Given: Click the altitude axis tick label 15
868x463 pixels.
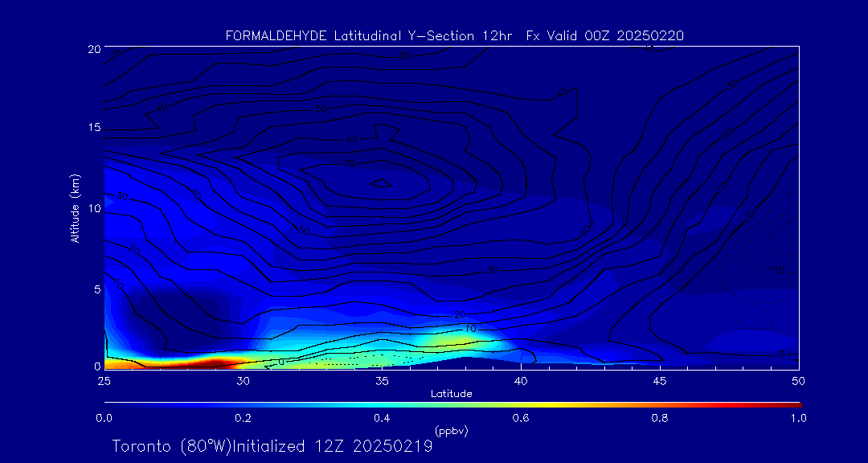Looking at the screenshot, I should [95, 128].
